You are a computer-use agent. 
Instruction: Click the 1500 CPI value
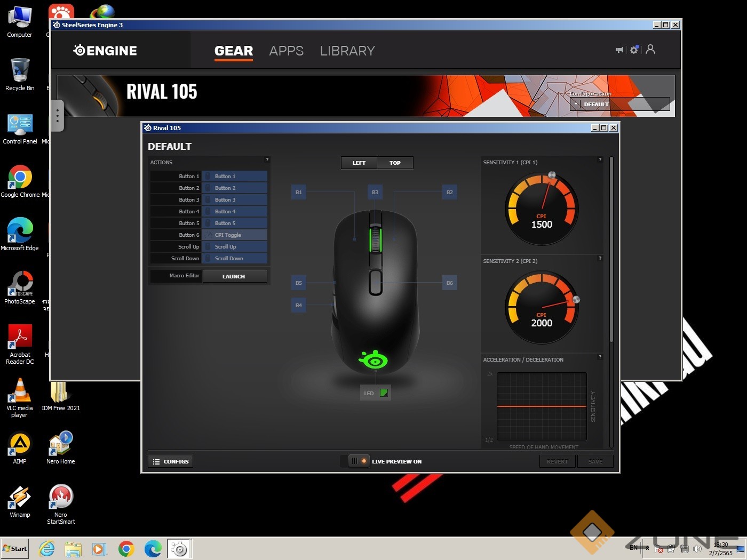pyautogui.click(x=542, y=225)
